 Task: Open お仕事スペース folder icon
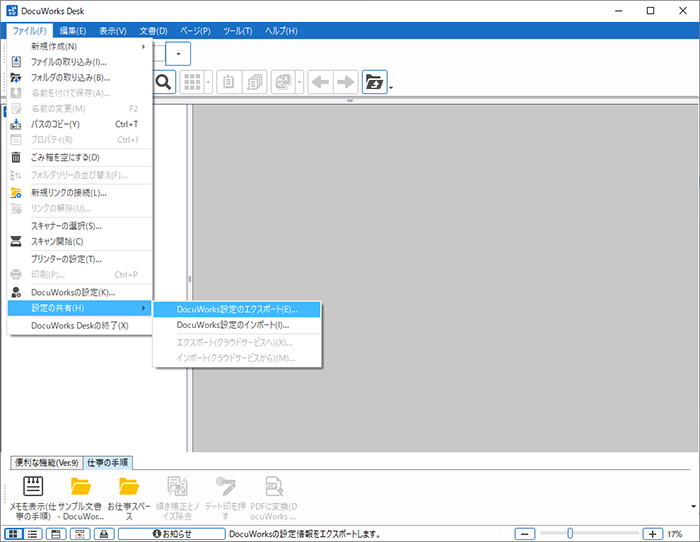pyautogui.click(x=129, y=486)
